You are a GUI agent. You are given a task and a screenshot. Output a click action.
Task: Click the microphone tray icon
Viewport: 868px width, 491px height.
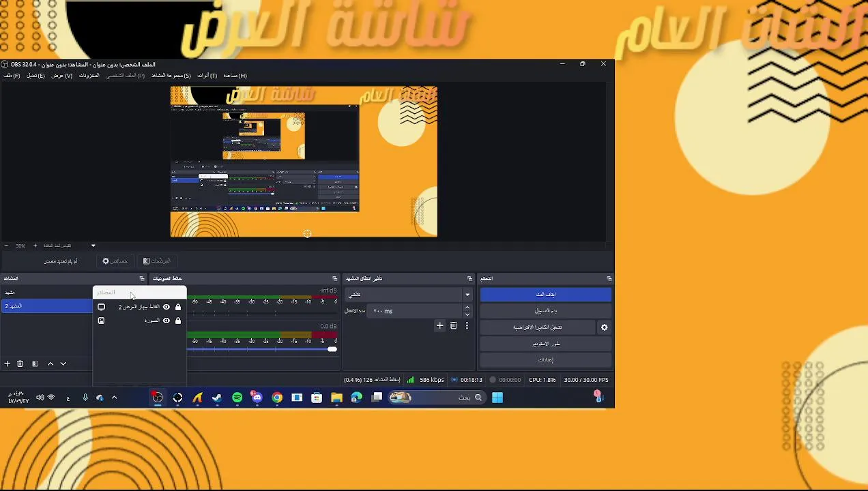pos(85,398)
